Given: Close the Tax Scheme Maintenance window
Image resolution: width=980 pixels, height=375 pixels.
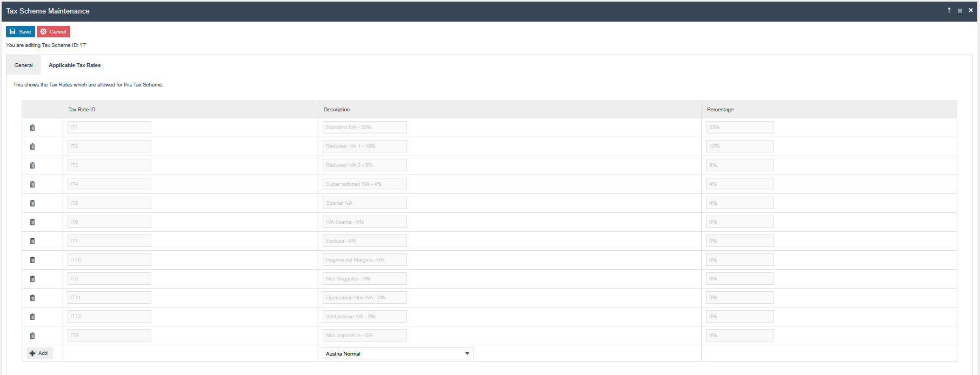Looking at the screenshot, I should coord(971,10).
